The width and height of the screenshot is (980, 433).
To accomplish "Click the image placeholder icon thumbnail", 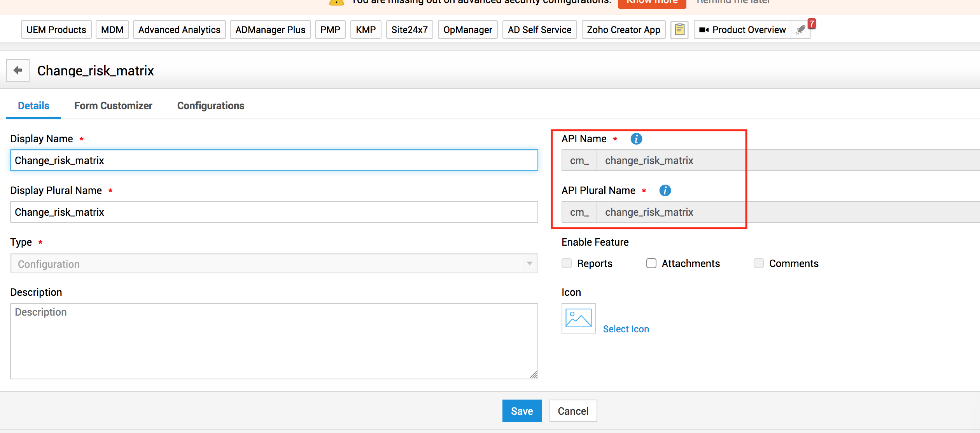I will (x=578, y=318).
